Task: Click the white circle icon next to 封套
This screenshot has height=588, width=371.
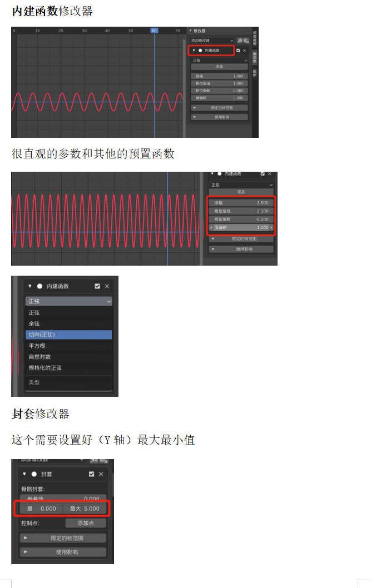Action: (x=34, y=474)
